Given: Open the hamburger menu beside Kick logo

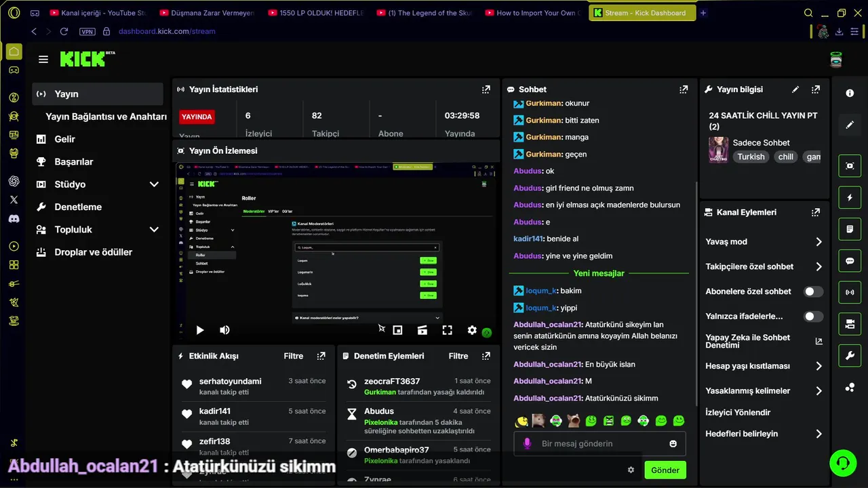Looking at the screenshot, I should (x=43, y=60).
